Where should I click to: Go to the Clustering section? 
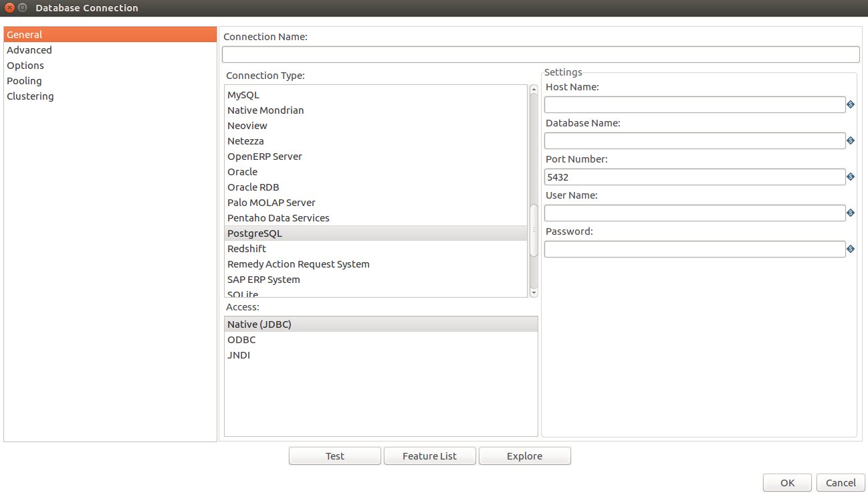[x=30, y=96]
